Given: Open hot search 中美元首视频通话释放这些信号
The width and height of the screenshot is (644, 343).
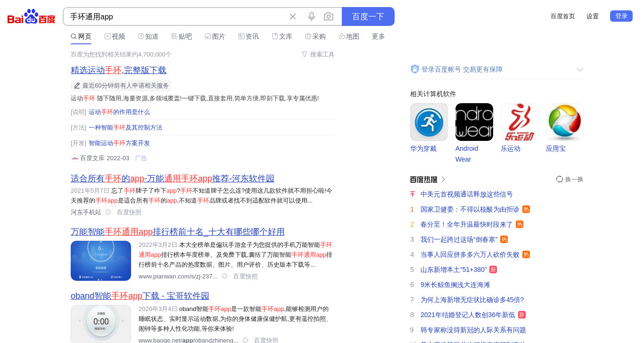Looking at the screenshot, I should 467,194.
